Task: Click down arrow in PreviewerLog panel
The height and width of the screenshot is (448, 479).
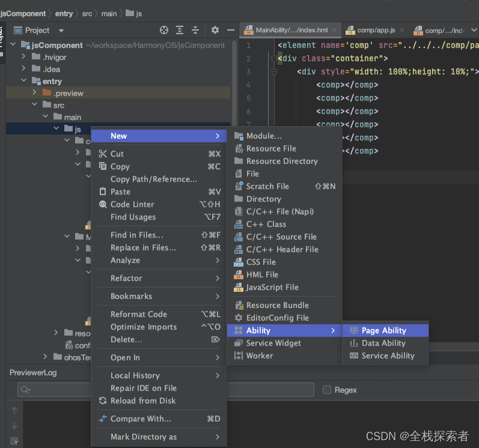Action: coord(14,426)
